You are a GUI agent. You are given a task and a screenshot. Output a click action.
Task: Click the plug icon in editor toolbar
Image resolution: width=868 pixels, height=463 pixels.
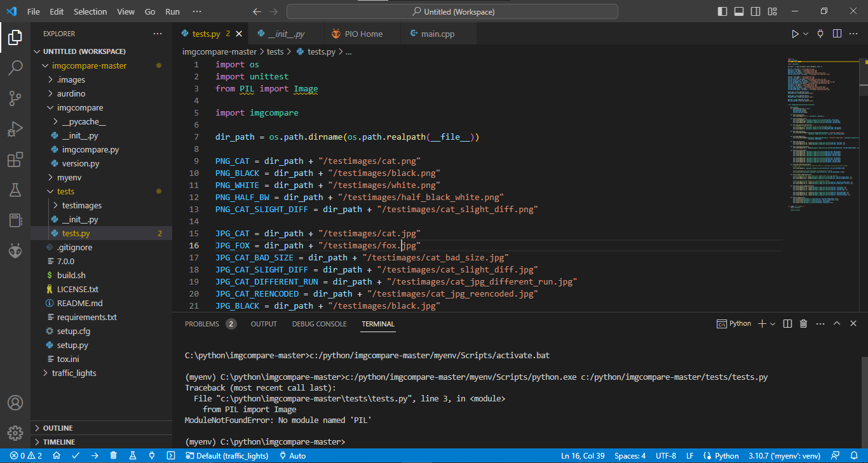click(x=820, y=34)
